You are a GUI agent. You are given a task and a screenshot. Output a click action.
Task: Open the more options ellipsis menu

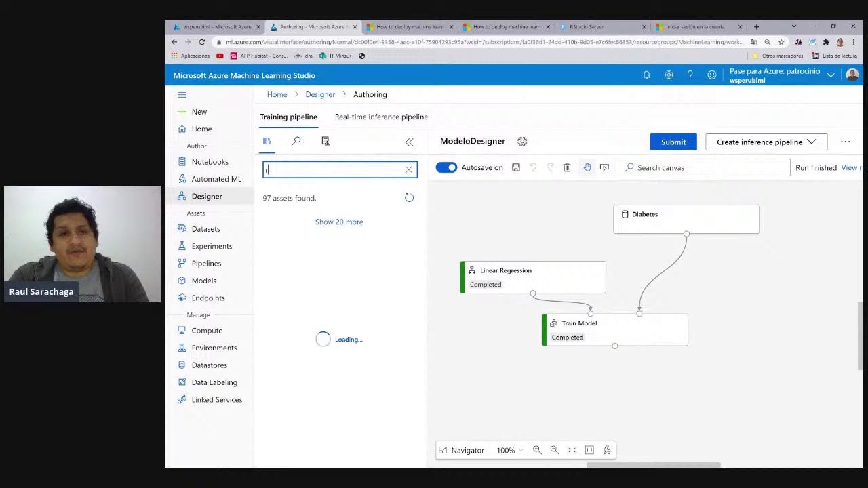846,142
